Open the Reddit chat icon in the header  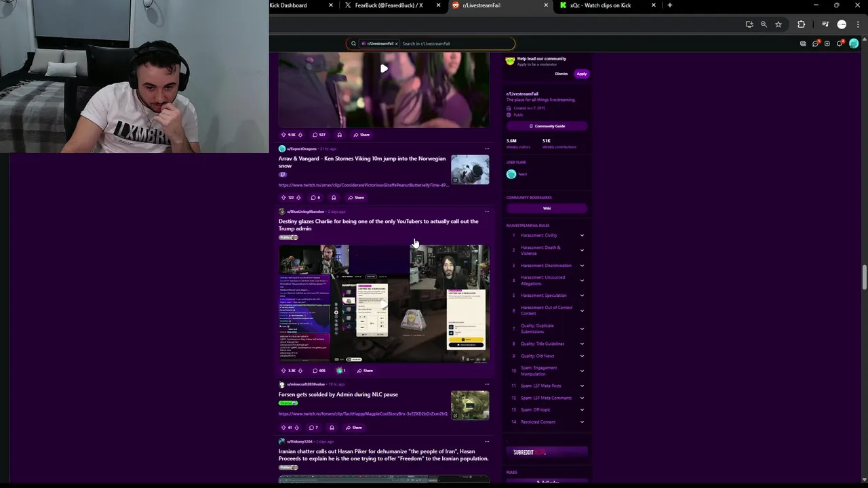click(x=815, y=43)
